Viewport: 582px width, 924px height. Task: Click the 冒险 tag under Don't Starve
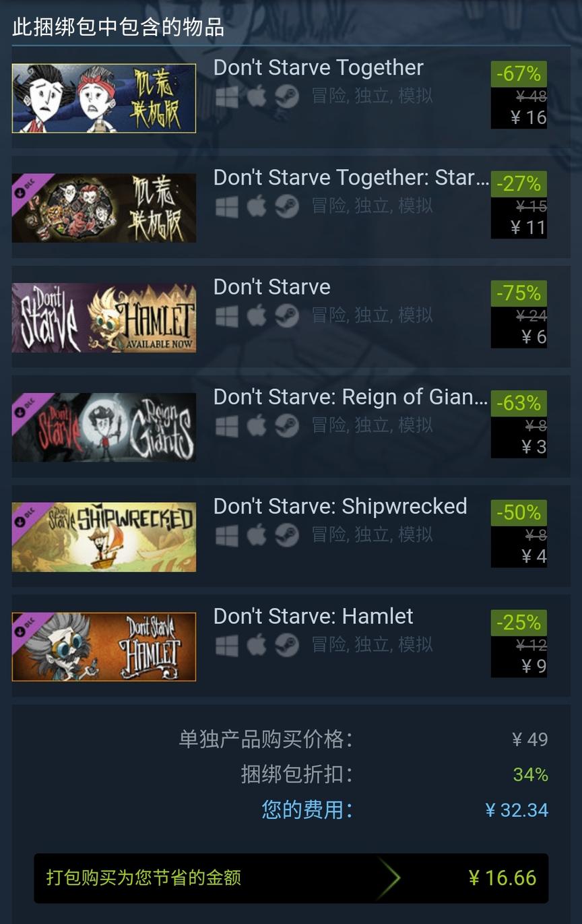click(x=328, y=315)
